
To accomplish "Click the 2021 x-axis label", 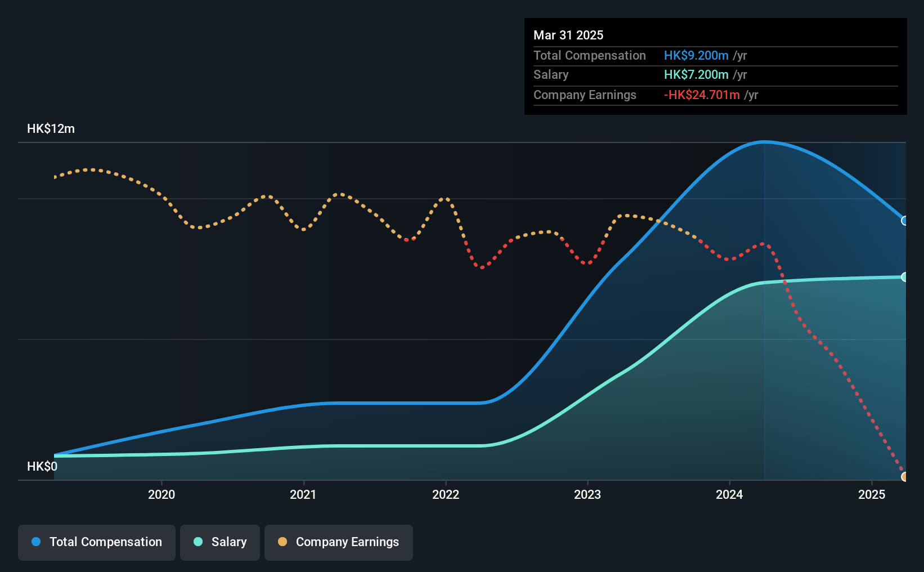I will [303, 494].
